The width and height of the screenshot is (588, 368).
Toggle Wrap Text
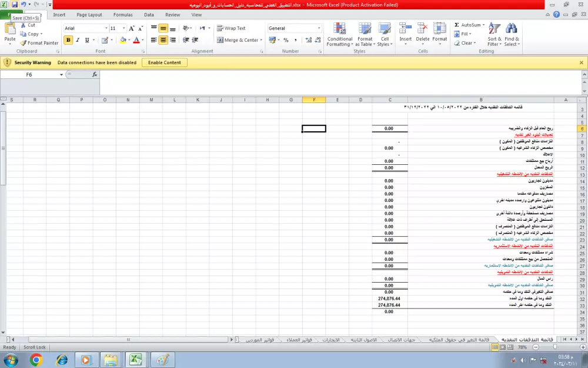click(231, 28)
